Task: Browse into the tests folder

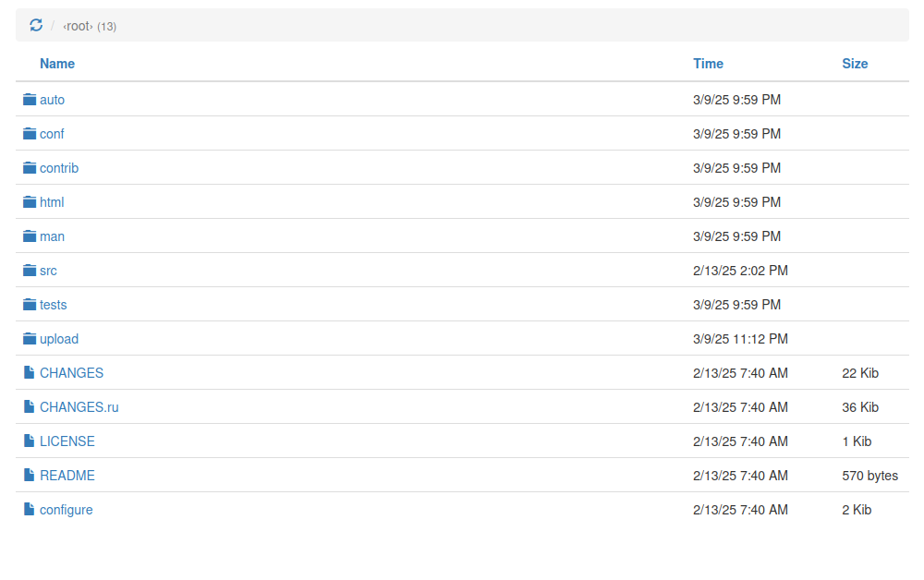Action: (53, 305)
